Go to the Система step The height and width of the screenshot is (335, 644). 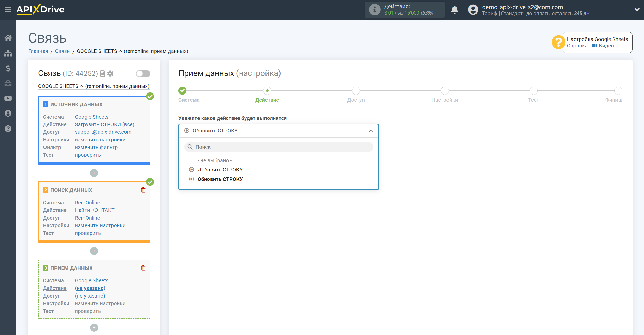click(x=182, y=91)
